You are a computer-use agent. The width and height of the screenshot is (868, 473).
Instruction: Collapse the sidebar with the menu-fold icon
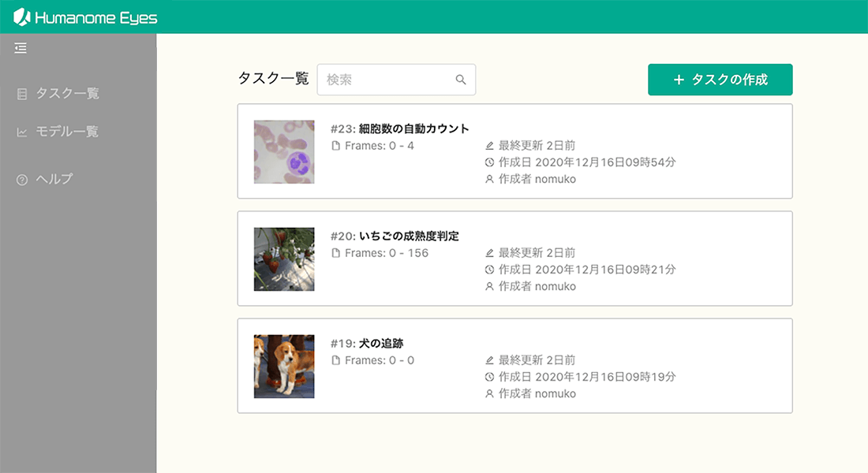click(x=21, y=48)
